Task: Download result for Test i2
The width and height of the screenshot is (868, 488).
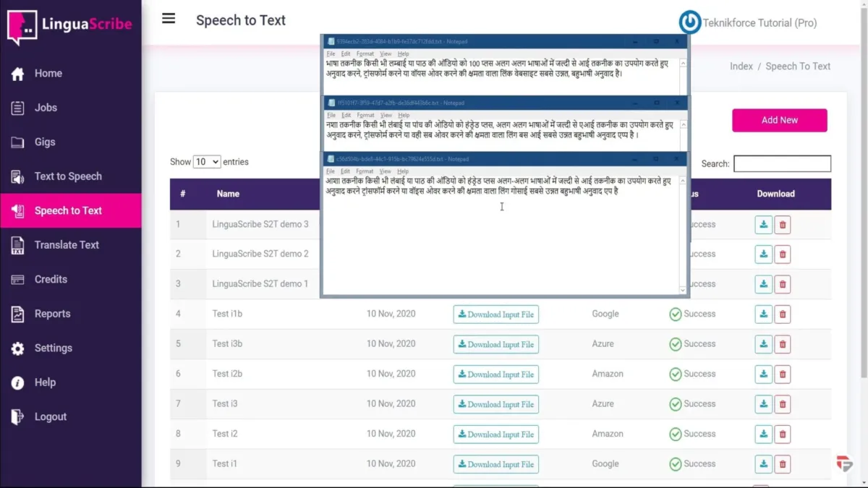Action: [763, 435]
